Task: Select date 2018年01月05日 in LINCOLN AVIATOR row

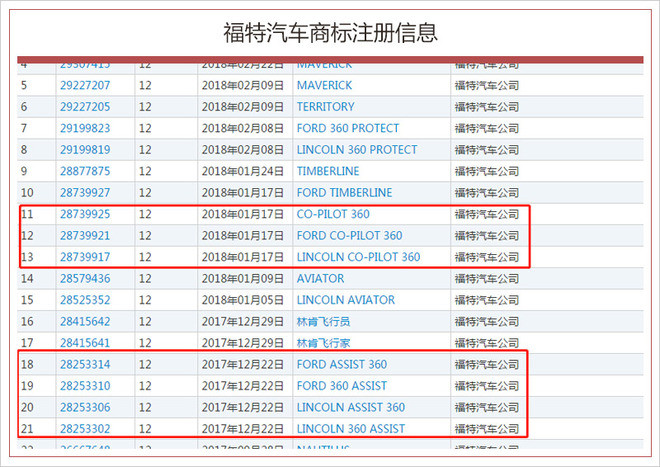Action: (242, 300)
